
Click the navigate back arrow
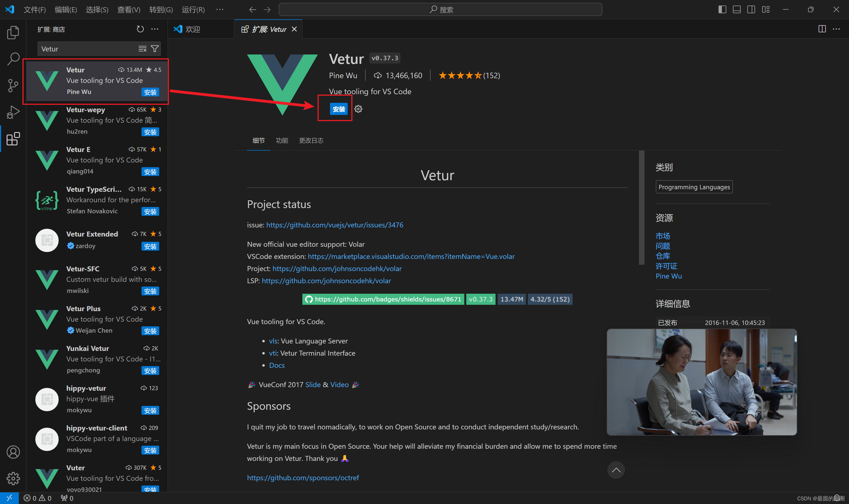tap(252, 9)
